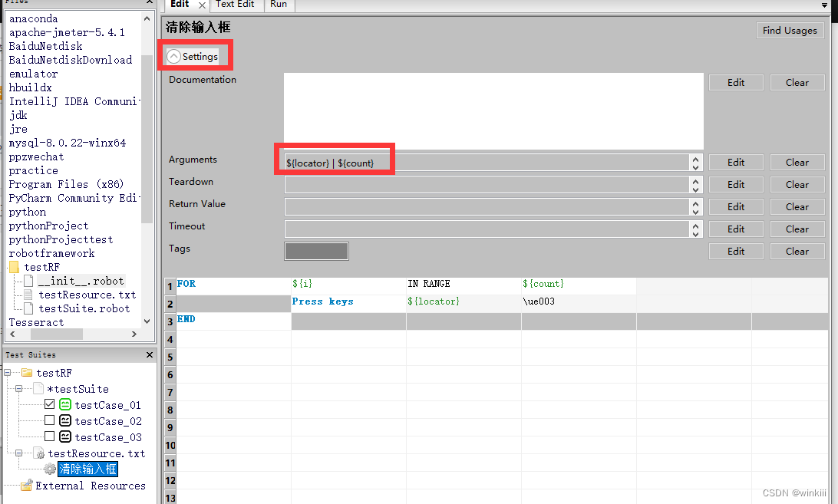Close the Edit tab with X
838x504 pixels.
(202, 5)
